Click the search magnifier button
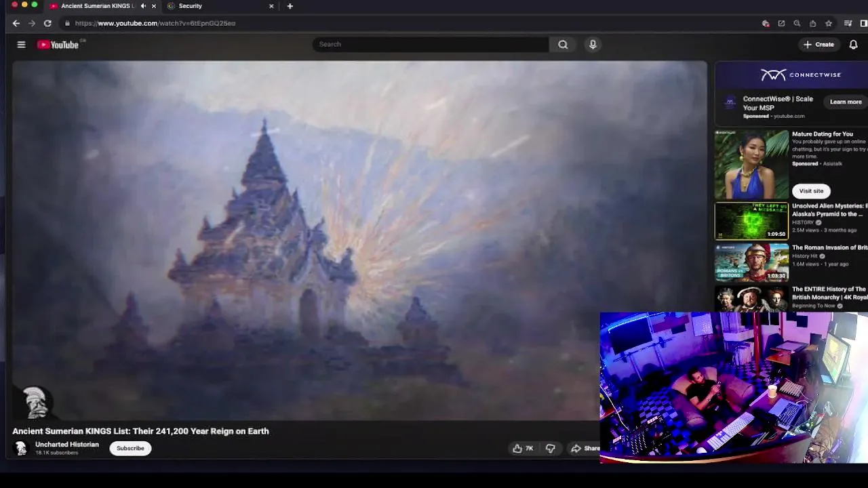 [x=563, y=44]
